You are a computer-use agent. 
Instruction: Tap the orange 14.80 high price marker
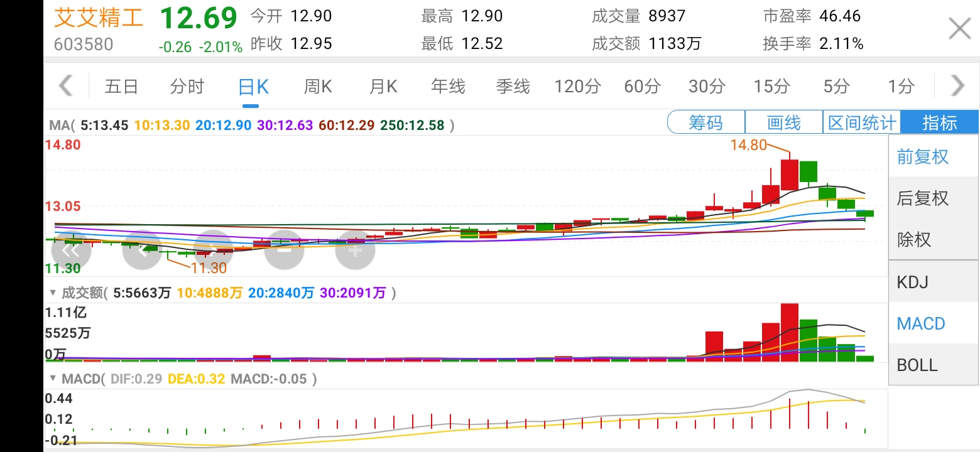[748, 145]
